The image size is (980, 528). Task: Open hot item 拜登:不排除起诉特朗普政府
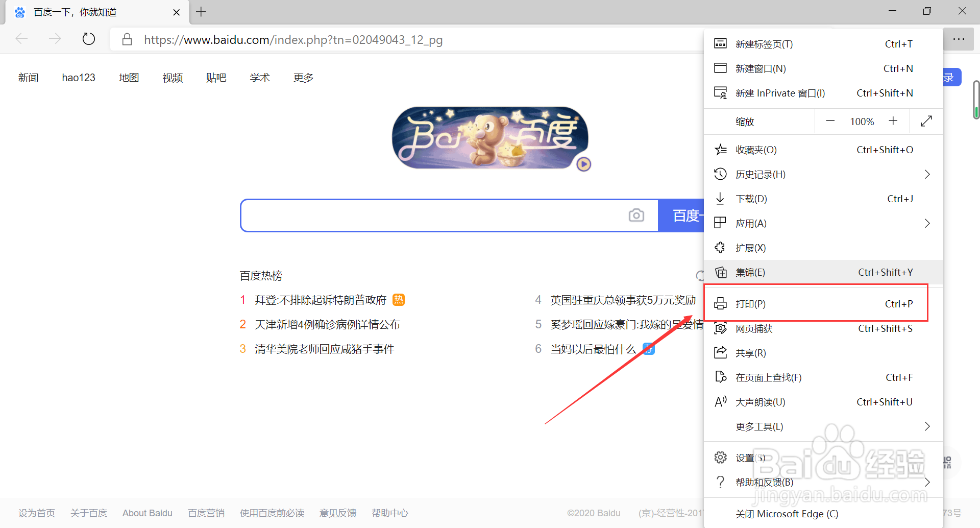[321, 300]
